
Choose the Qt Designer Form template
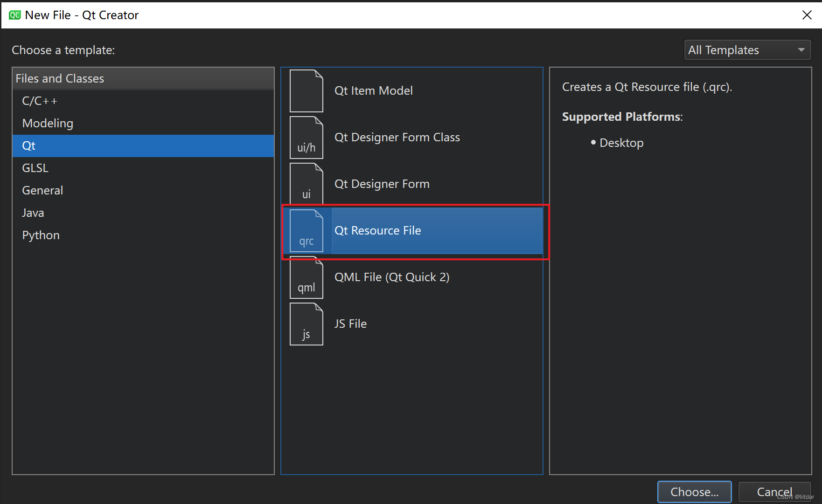pyautogui.click(x=412, y=184)
